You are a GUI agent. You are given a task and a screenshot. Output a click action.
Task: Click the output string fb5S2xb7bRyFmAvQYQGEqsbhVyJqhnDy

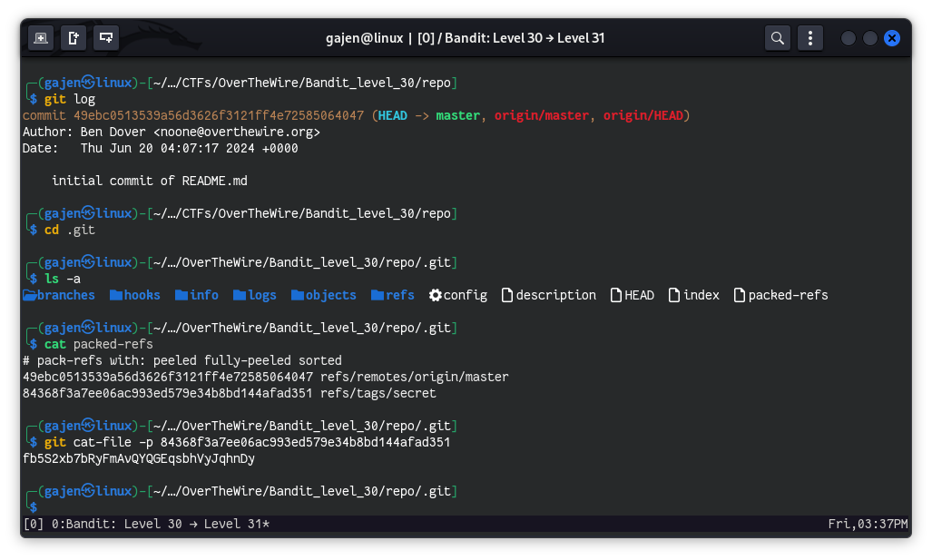click(x=138, y=458)
